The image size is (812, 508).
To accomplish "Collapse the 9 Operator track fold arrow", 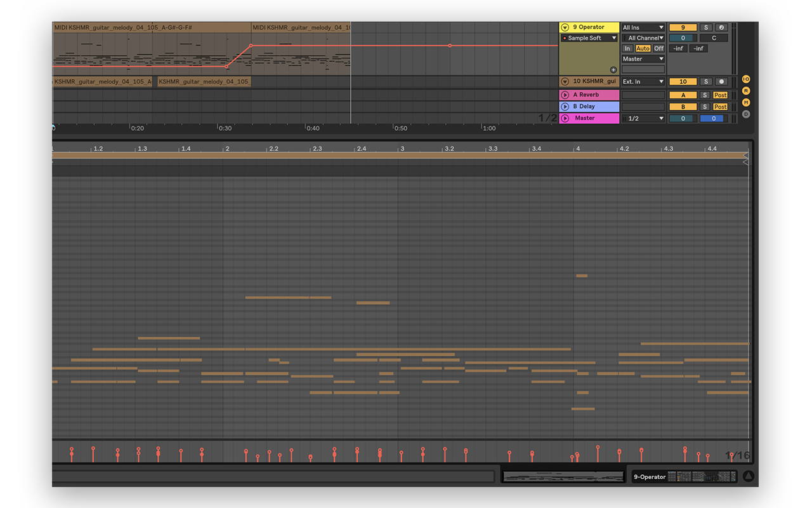I will [x=565, y=27].
